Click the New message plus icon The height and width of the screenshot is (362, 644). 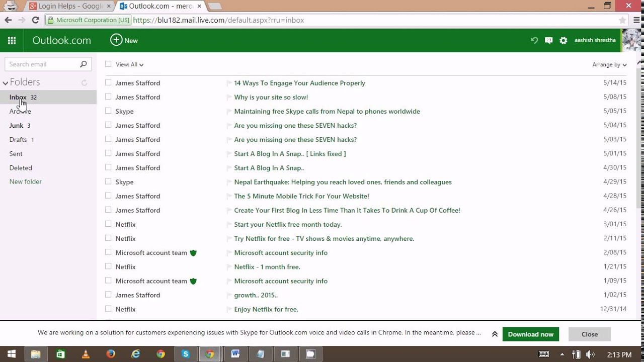pos(116,40)
